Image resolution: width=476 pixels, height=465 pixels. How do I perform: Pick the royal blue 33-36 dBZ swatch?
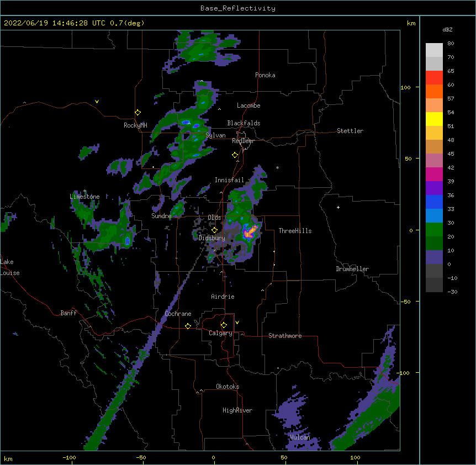coord(434,202)
